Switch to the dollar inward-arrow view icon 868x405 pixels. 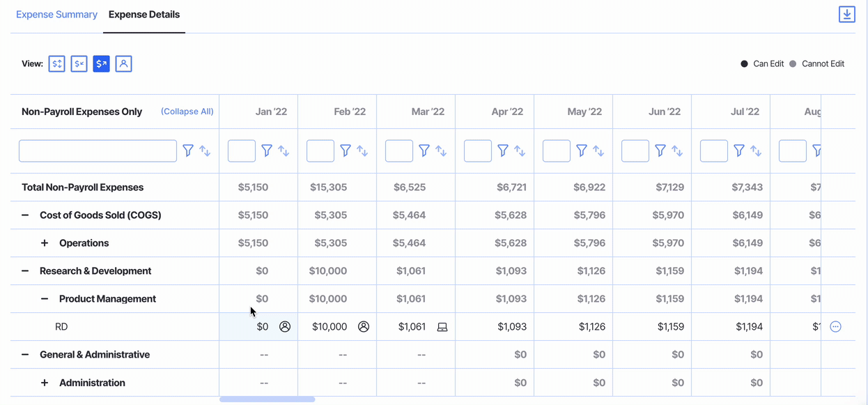point(79,64)
